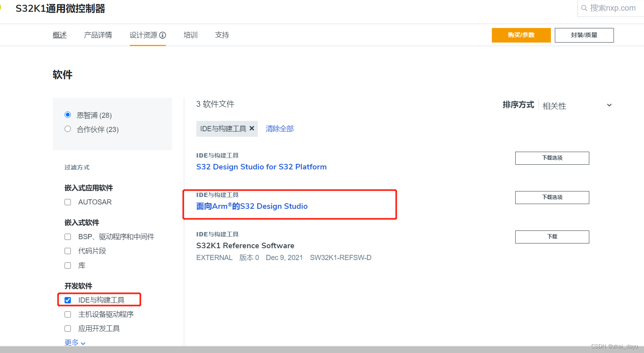Click the orange 购买/参数 button
Screen dimensions: 644x353
(521, 35)
